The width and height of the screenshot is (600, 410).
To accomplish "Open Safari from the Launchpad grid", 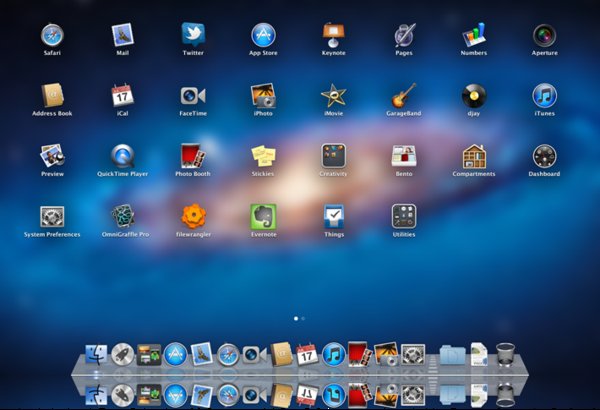I will pos(52,35).
